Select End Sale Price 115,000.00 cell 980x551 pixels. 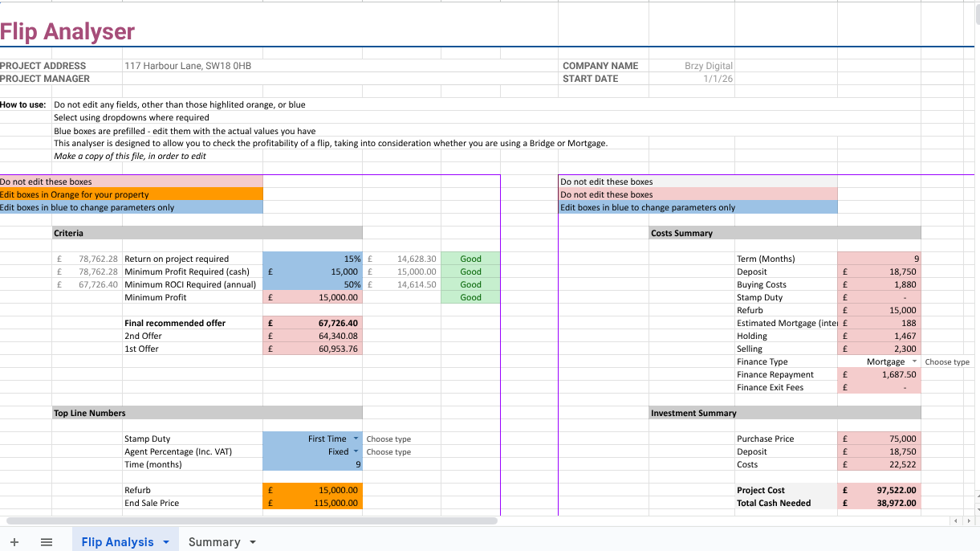point(312,503)
